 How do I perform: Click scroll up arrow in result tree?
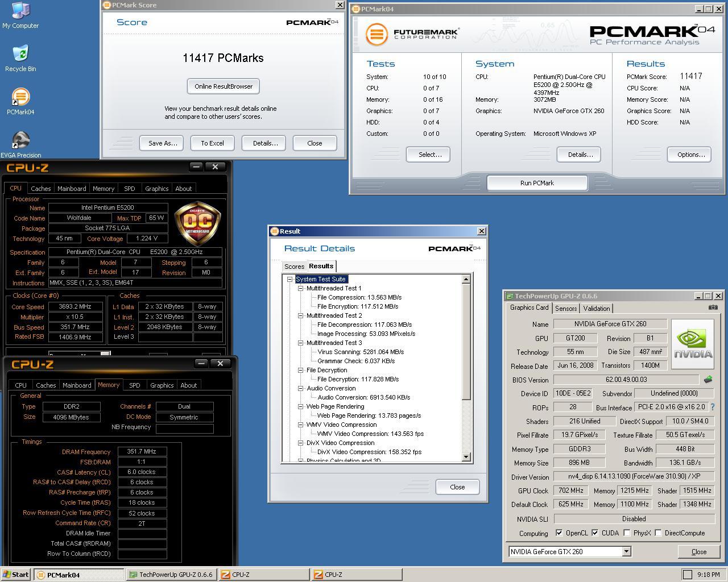pos(466,279)
